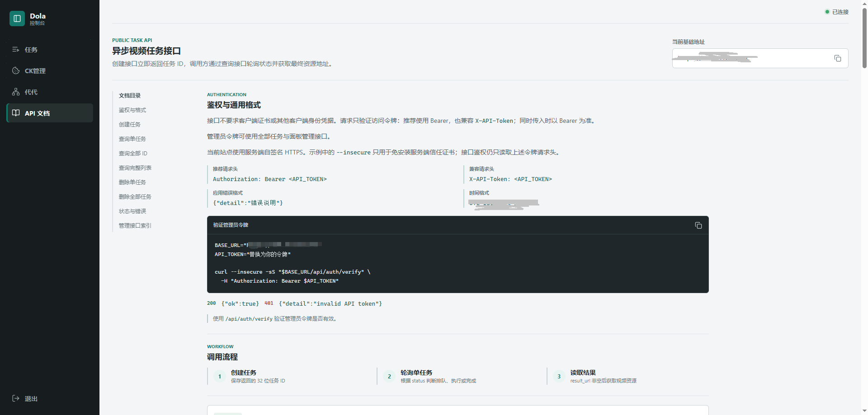868x415 pixels.
Task: Copy the current base URL
Action: [x=838, y=58]
